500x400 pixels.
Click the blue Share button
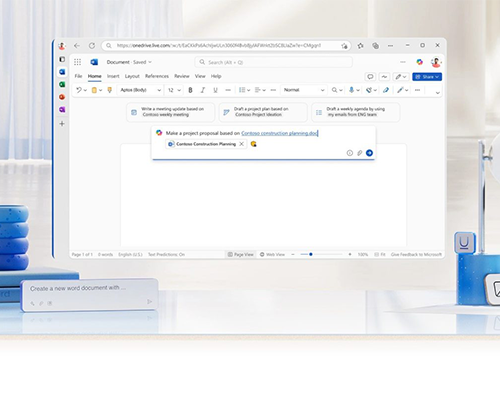click(427, 77)
